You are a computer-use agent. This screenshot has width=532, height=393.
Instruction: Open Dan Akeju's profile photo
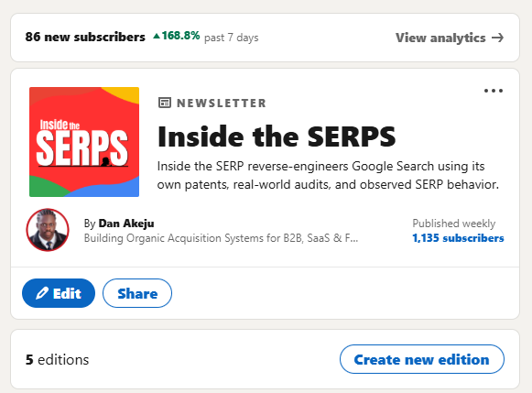pyautogui.click(x=48, y=230)
